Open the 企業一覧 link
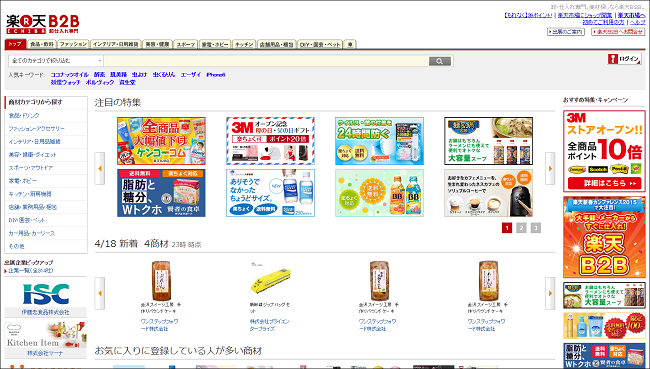The height and width of the screenshot is (369, 650). pos(31,271)
